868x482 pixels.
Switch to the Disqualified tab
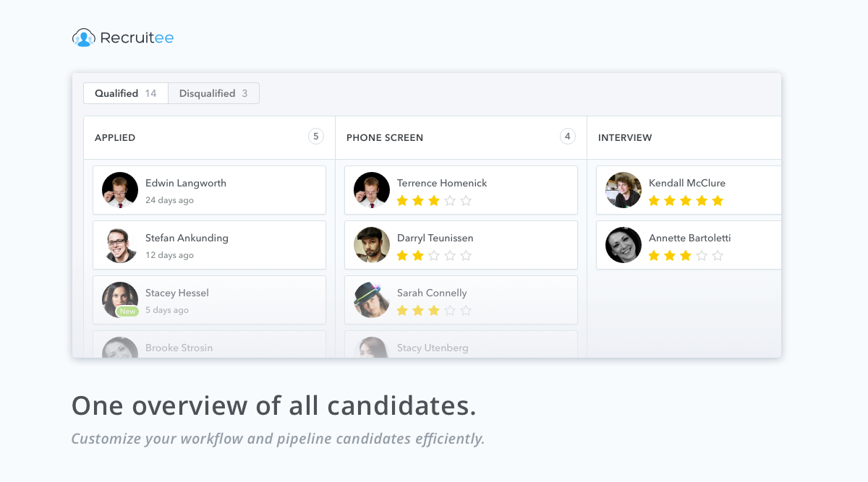click(213, 93)
